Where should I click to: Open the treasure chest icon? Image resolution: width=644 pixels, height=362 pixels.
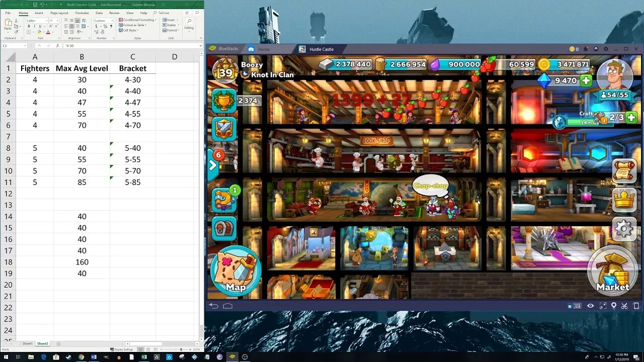pos(224,229)
